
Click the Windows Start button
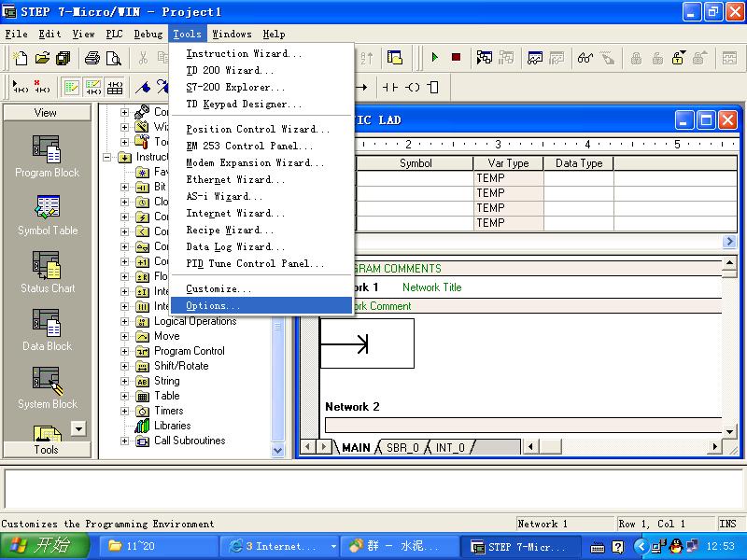point(45,546)
